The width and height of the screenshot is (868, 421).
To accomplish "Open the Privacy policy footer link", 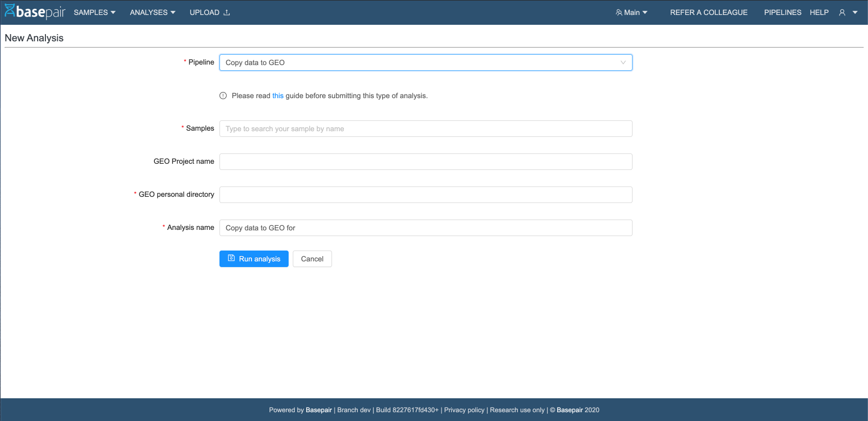I will 464,410.
